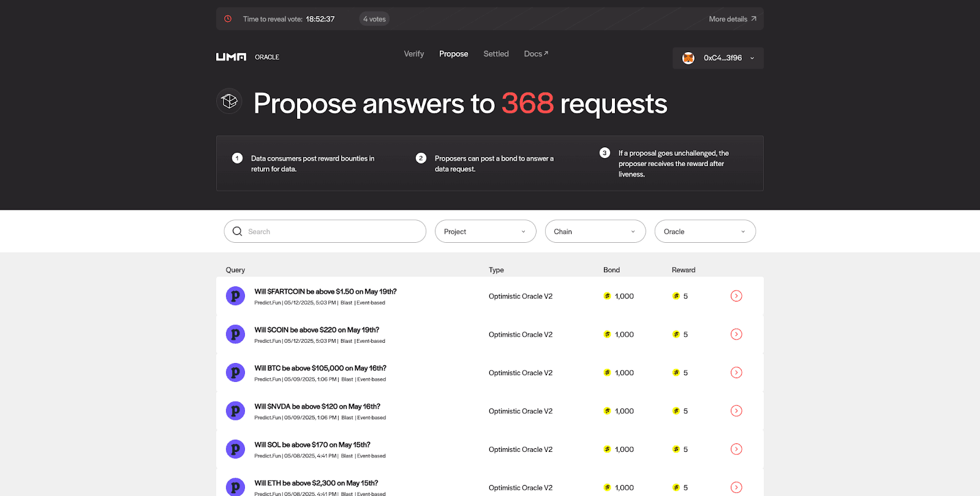
Task: Open $COIN request with its arrow icon
Action: point(736,334)
